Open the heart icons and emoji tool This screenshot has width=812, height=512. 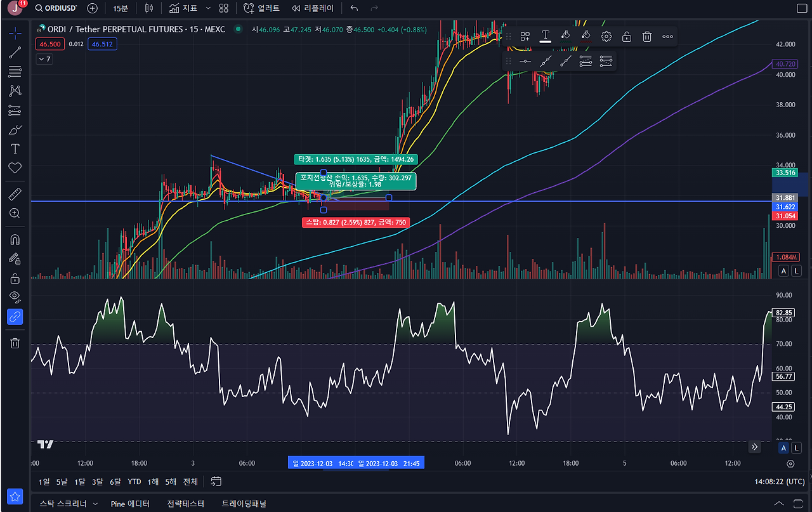click(x=15, y=168)
